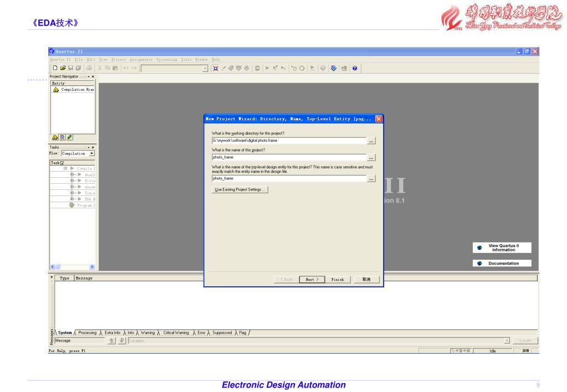Open the File menu

pyautogui.click(x=79, y=60)
